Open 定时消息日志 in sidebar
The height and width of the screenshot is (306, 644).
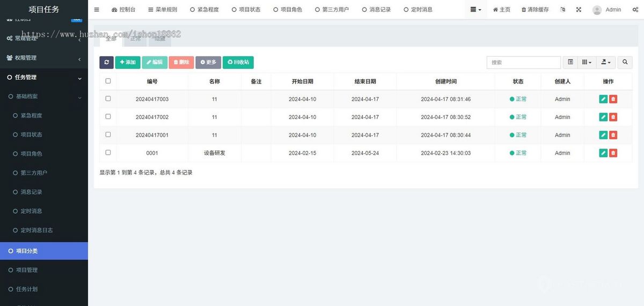tap(44, 230)
